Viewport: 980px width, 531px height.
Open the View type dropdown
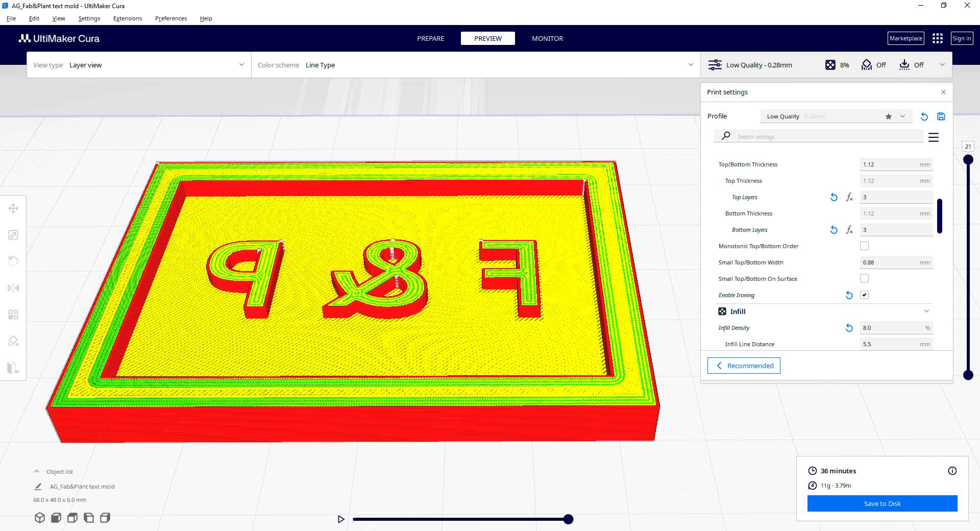(139, 65)
